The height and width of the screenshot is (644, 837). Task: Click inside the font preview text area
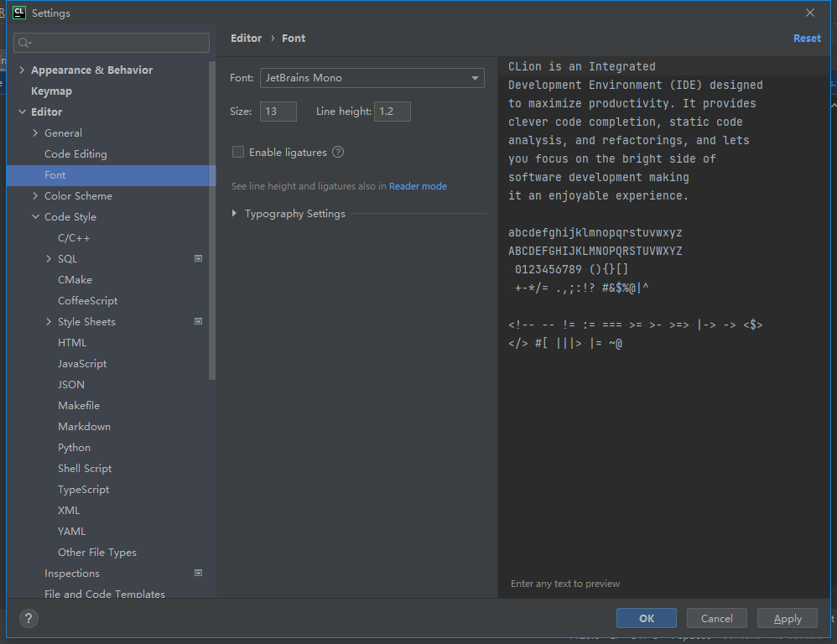(x=663, y=325)
